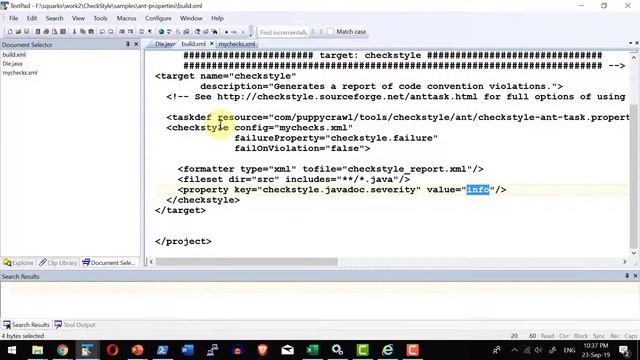This screenshot has height=360, width=640.
Task: Open Word from the taskbar
Action: pyautogui.click(x=187, y=350)
